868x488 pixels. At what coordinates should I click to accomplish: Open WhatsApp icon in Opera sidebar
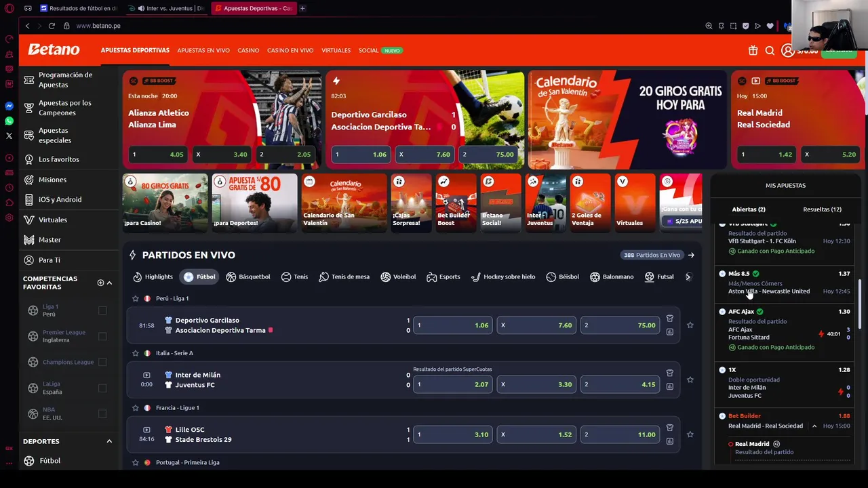point(9,121)
